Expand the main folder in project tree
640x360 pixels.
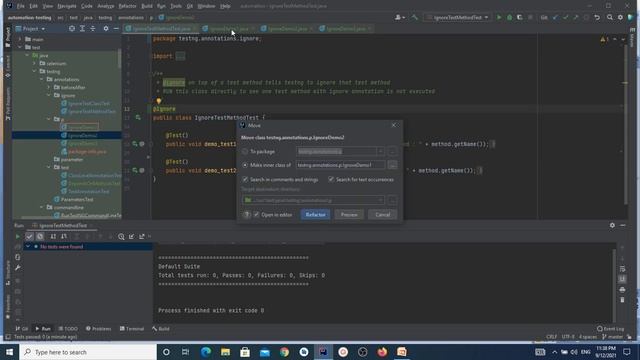20,40
